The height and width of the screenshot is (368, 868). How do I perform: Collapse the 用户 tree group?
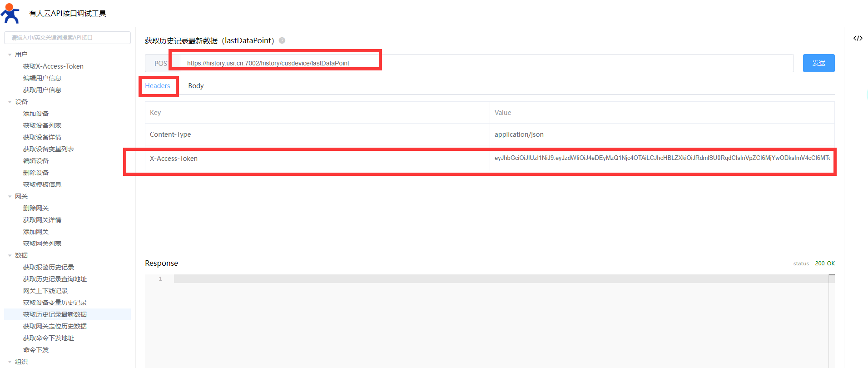(10, 55)
